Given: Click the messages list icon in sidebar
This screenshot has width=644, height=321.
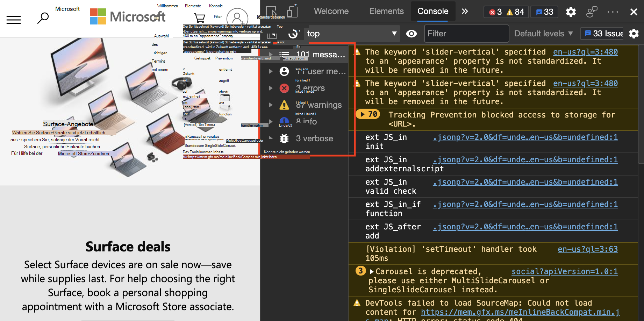Looking at the screenshot, I should tap(284, 54).
